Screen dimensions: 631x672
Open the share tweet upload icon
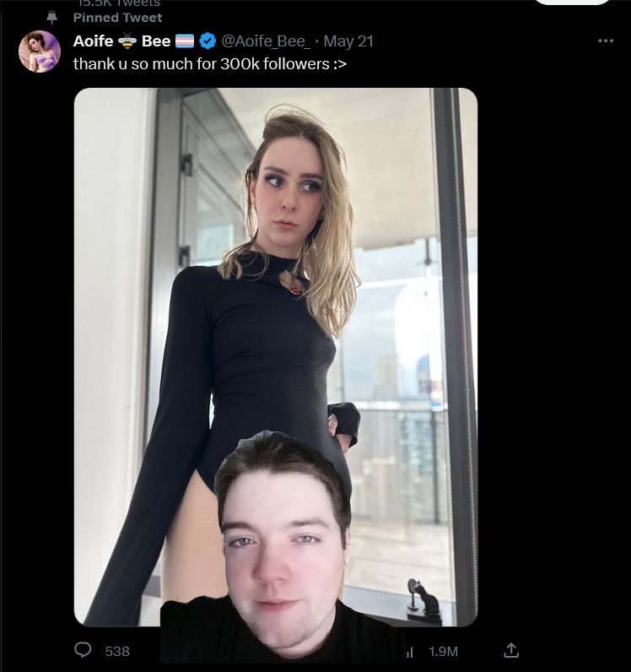click(511, 650)
